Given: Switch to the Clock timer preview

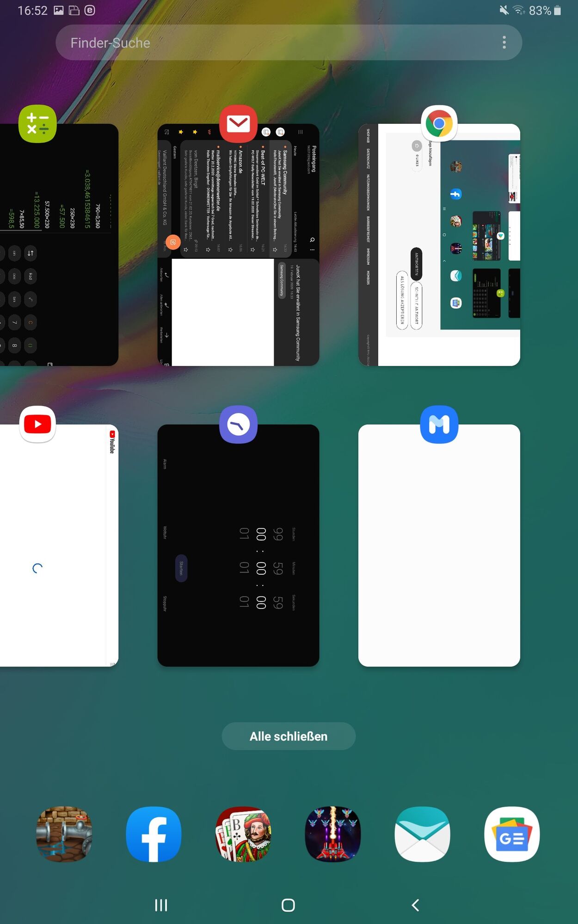Looking at the screenshot, I should pyautogui.click(x=238, y=545).
